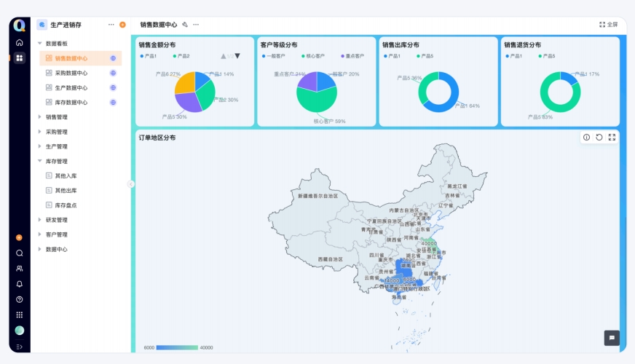Screen dimensions: 635x364
Task: Click the map refresh icon
Action: click(599, 137)
